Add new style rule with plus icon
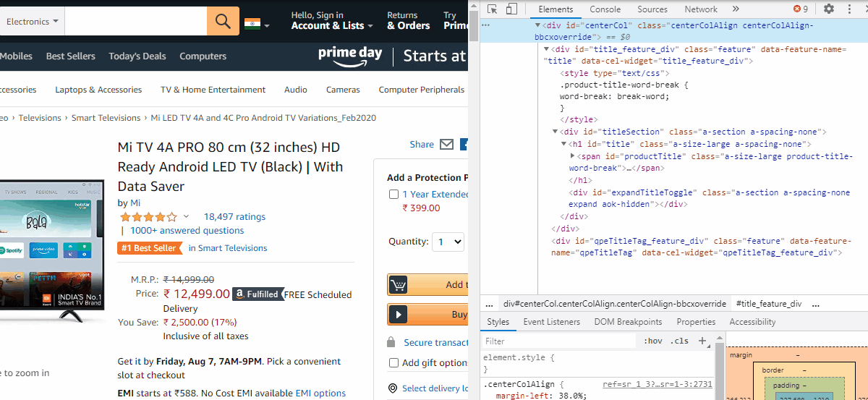Screen dimensions: 868x400 click(x=702, y=341)
